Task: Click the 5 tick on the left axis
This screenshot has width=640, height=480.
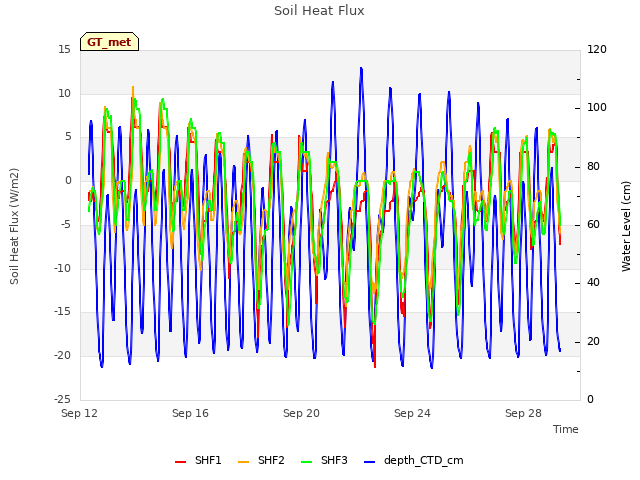Action: pyautogui.click(x=68, y=137)
